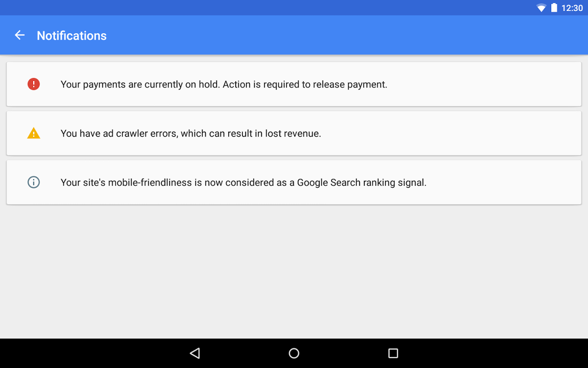
Task: Click the Notifications header title
Action: (72, 36)
